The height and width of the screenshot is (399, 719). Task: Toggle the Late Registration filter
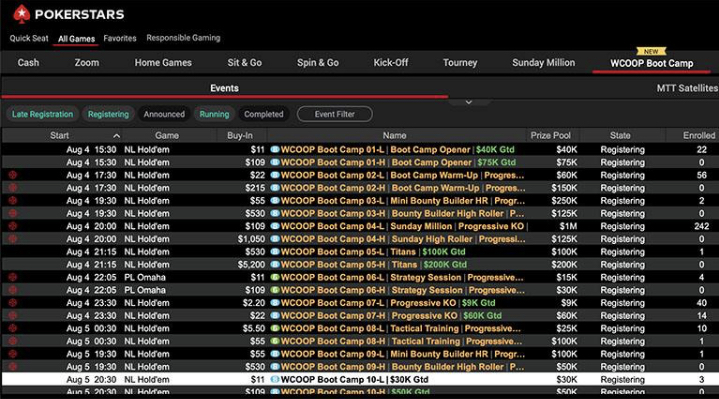tap(42, 114)
